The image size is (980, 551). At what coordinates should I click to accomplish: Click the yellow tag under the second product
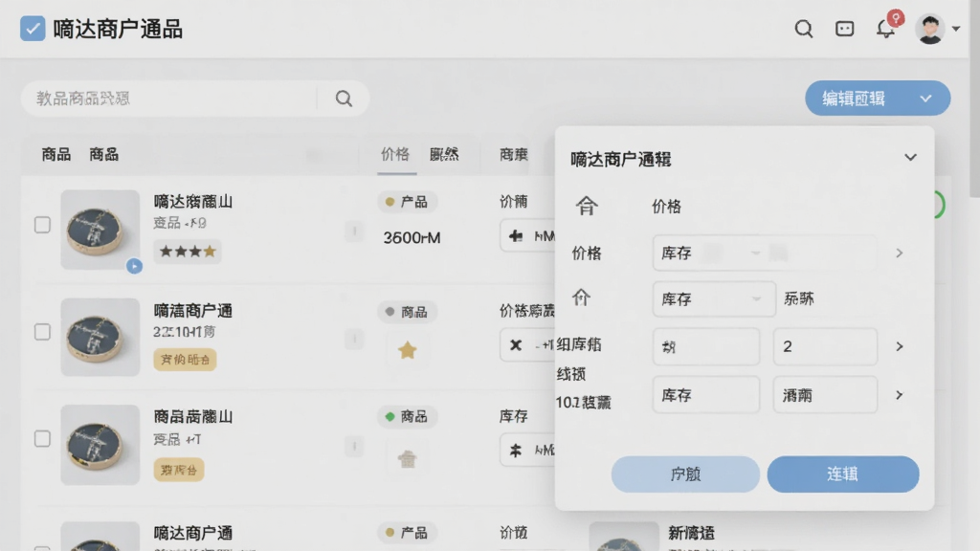(185, 360)
